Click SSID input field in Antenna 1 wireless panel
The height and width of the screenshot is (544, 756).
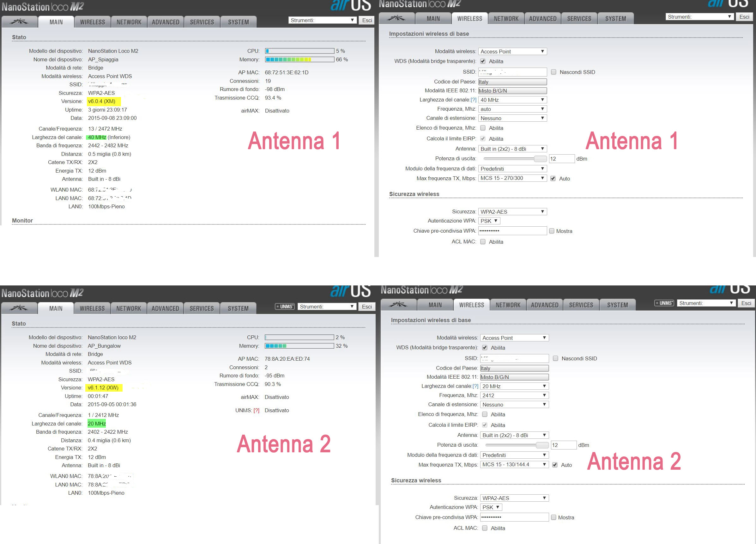513,72
